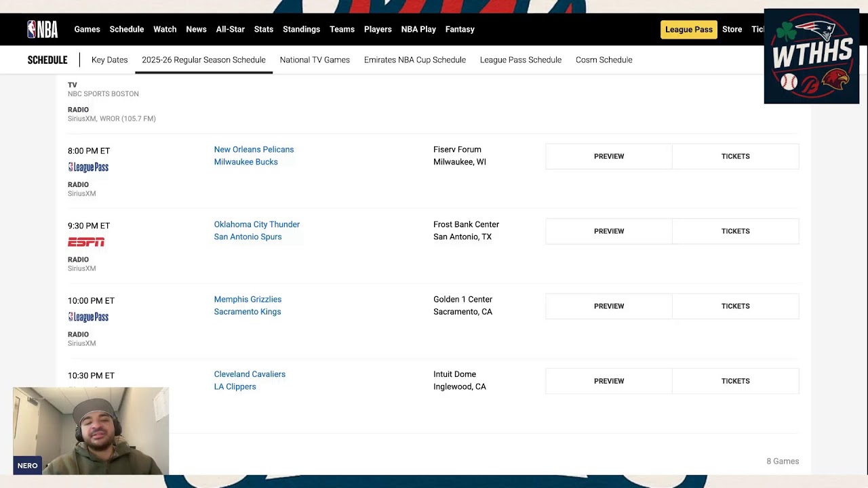The height and width of the screenshot is (488, 868).
Task: Preview the Pelicans at Bucks game
Action: pos(609,157)
